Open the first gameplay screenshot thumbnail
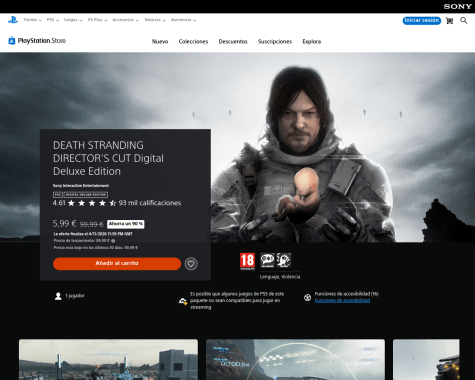The height and width of the screenshot is (380, 475). point(108,360)
